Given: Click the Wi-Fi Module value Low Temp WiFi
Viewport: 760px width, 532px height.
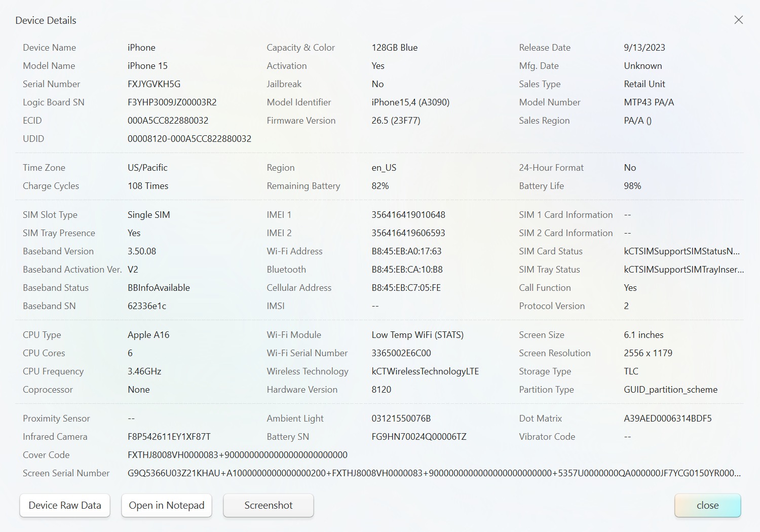Looking at the screenshot, I should [x=417, y=335].
